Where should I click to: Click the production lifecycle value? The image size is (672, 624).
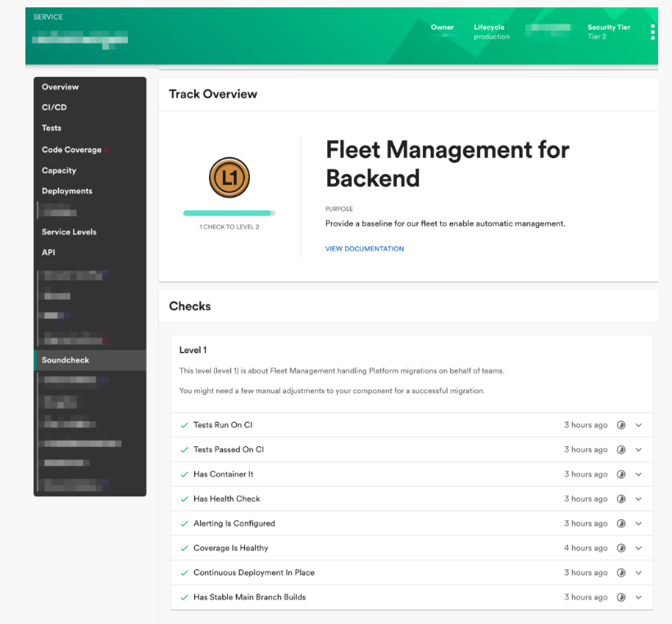coord(492,37)
